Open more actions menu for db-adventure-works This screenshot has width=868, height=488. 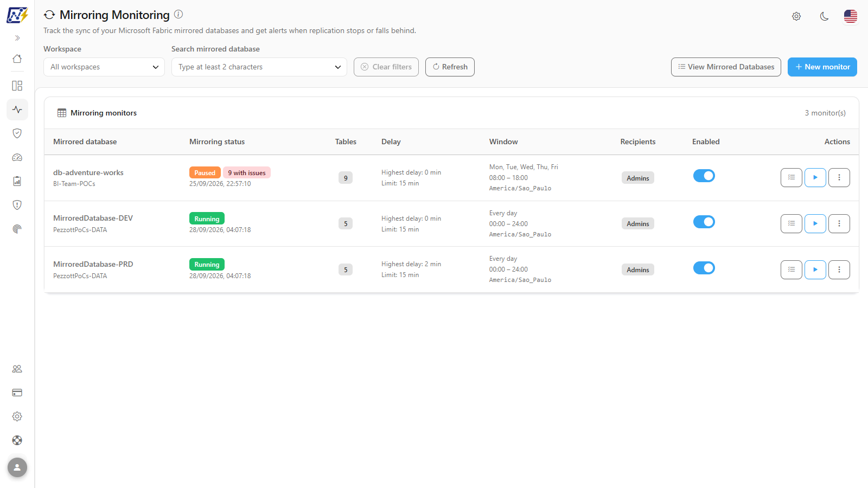pyautogui.click(x=839, y=177)
